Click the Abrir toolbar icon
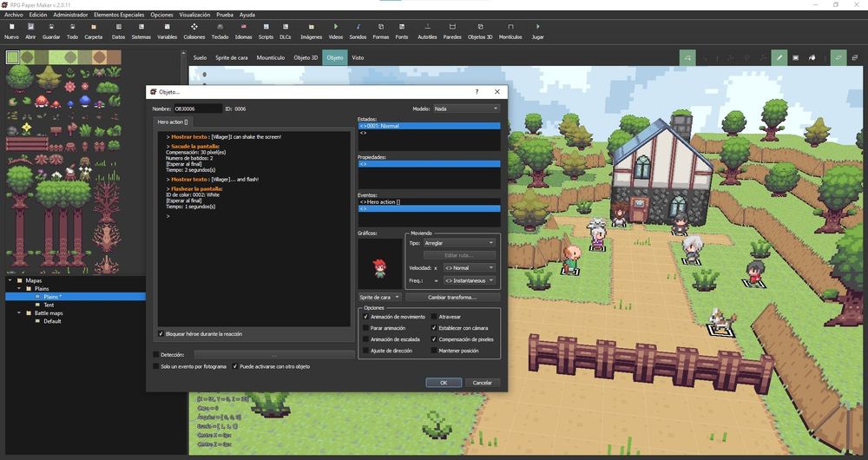This screenshot has width=868, height=460. [x=31, y=26]
